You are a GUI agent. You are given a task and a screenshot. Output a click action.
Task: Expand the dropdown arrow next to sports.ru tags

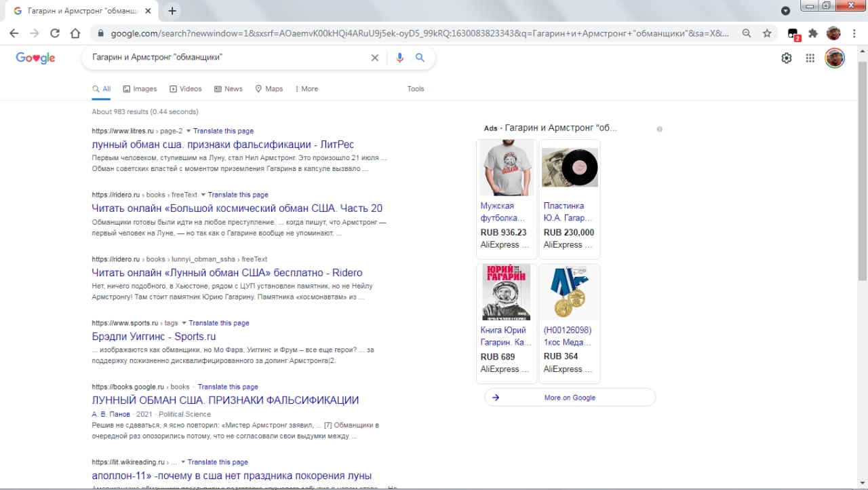click(x=184, y=323)
